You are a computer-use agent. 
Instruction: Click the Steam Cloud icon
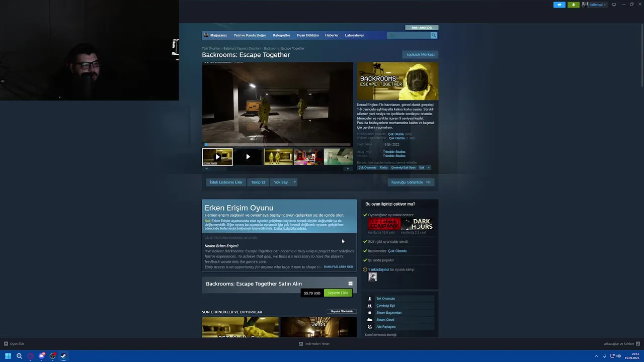point(370,320)
